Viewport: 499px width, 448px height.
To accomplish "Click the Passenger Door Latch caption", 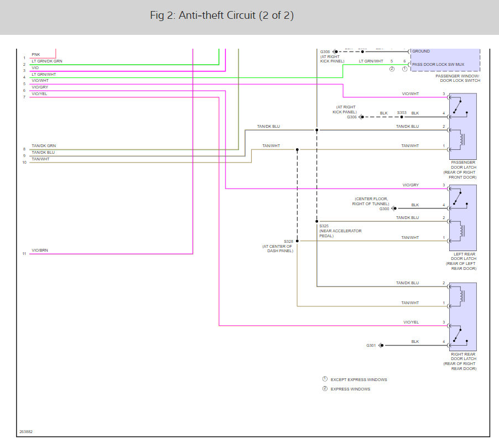I will pyautogui.click(x=460, y=170).
